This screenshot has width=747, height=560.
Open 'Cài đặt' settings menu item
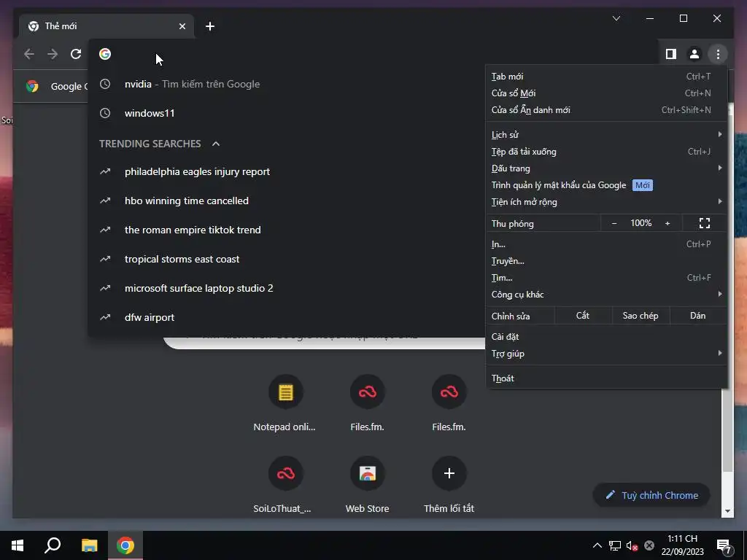point(606,337)
